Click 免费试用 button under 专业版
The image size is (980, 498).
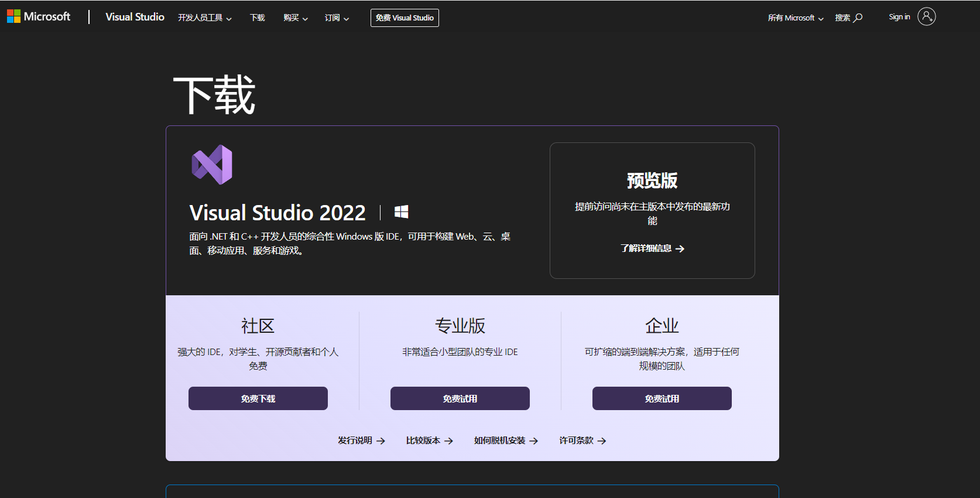tap(460, 398)
